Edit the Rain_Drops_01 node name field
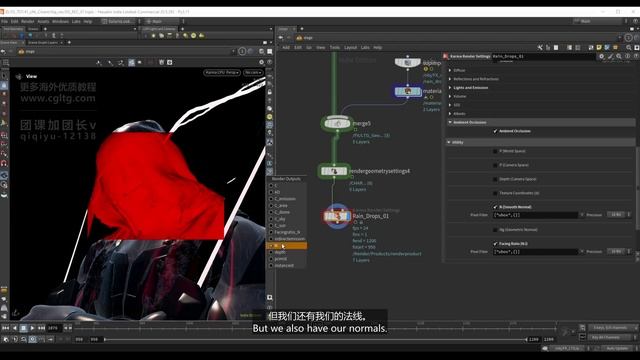The image size is (640, 360). [x=543, y=56]
